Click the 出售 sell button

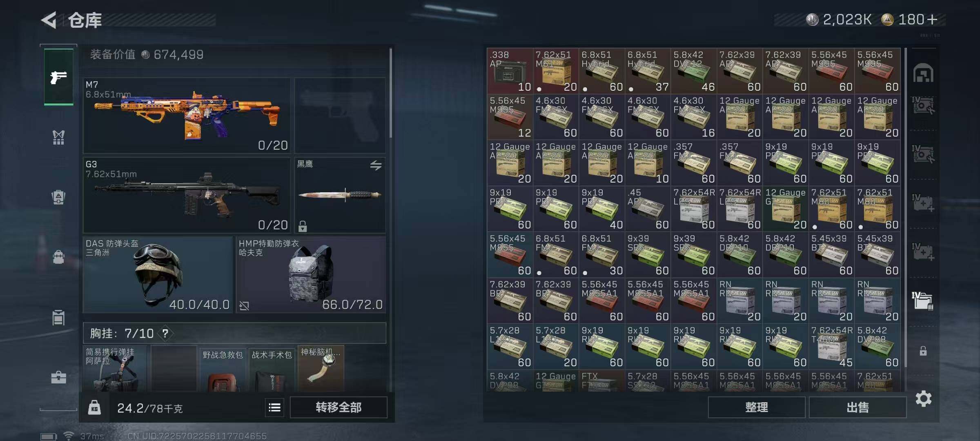(857, 408)
